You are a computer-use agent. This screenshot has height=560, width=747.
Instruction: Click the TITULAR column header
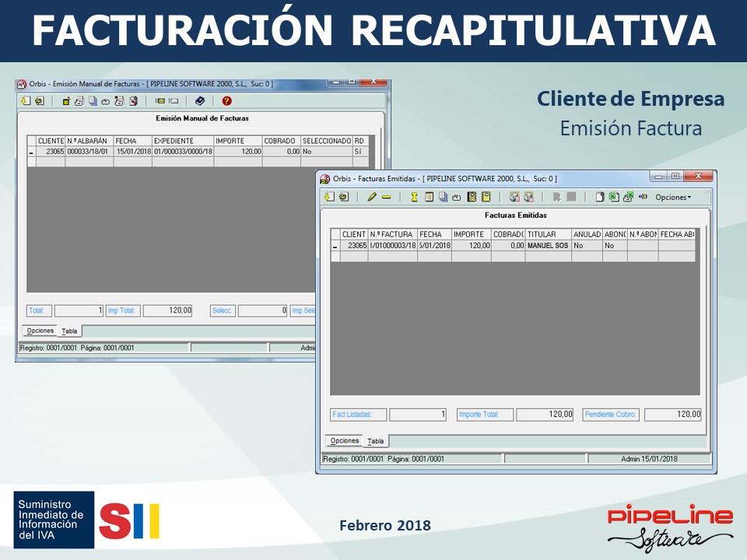point(549,234)
